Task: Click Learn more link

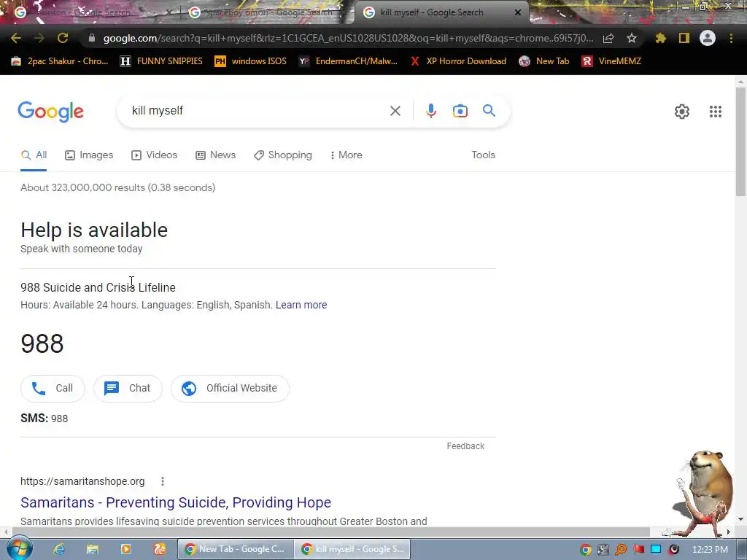Action: click(301, 305)
